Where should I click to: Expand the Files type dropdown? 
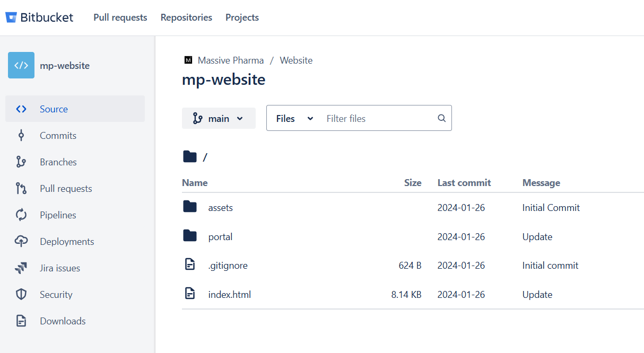(x=294, y=118)
